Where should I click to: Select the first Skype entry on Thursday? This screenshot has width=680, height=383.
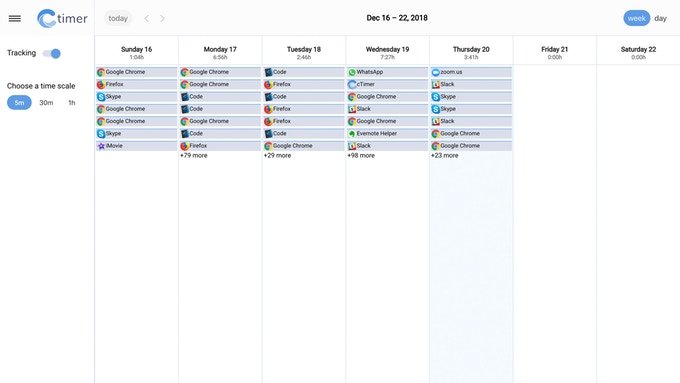pos(471,97)
